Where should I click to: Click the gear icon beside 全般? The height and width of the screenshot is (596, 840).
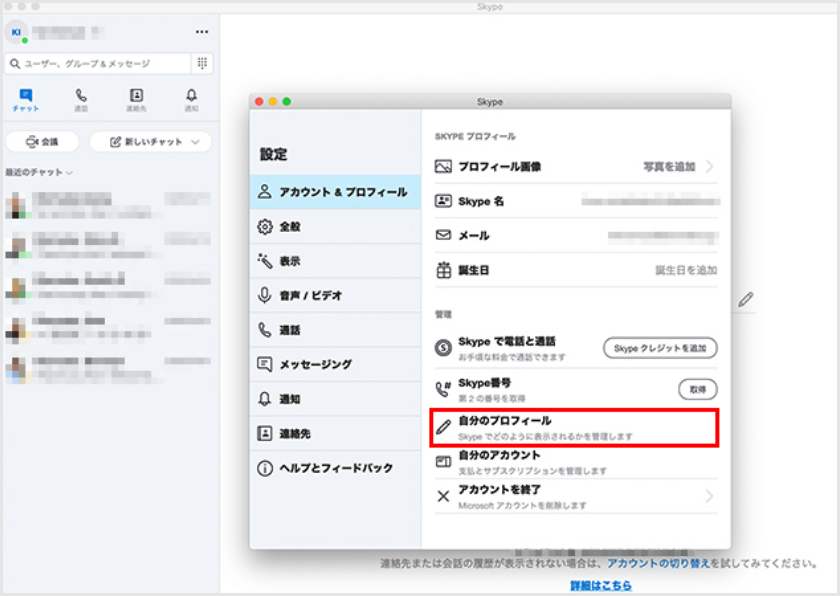coord(265,227)
